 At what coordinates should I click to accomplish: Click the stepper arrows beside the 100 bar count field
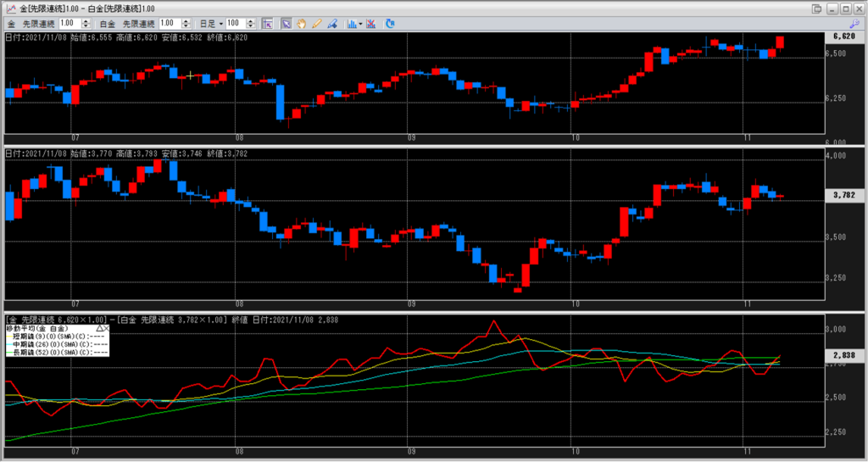click(251, 24)
